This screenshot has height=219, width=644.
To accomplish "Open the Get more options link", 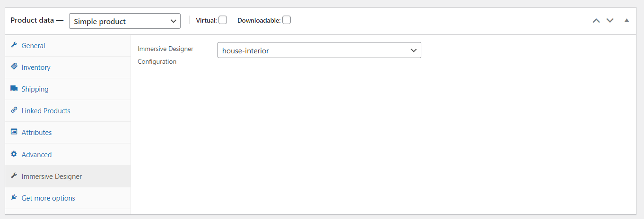I will pos(48,198).
